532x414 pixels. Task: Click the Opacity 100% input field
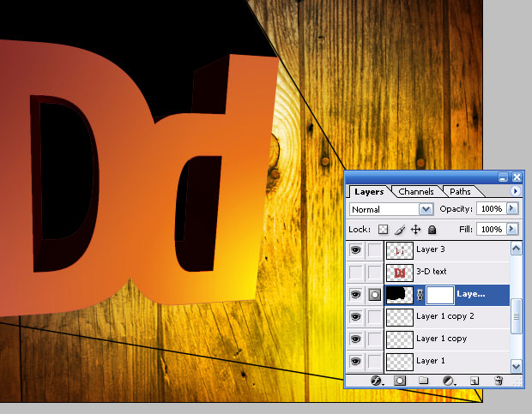492,208
